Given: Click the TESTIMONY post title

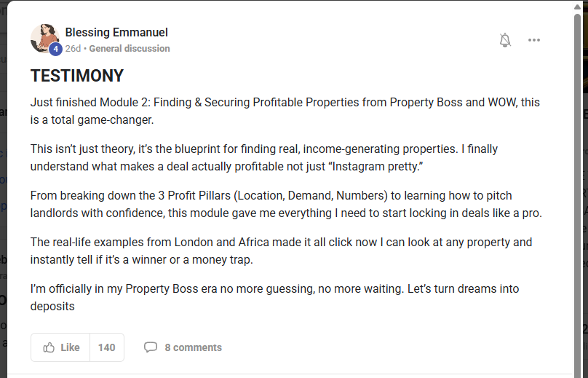Looking at the screenshot, I should [x=77, y=76].
